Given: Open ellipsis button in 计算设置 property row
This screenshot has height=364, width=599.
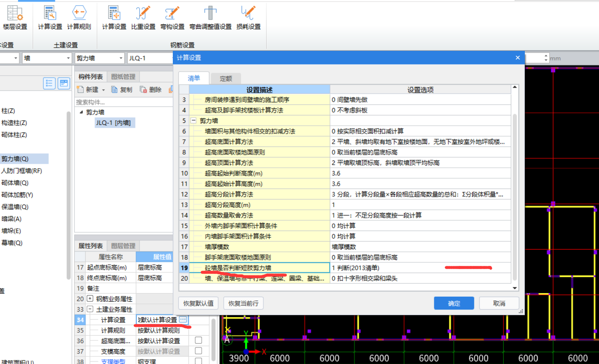Looking at the screenshot, I should click(183, 320).
